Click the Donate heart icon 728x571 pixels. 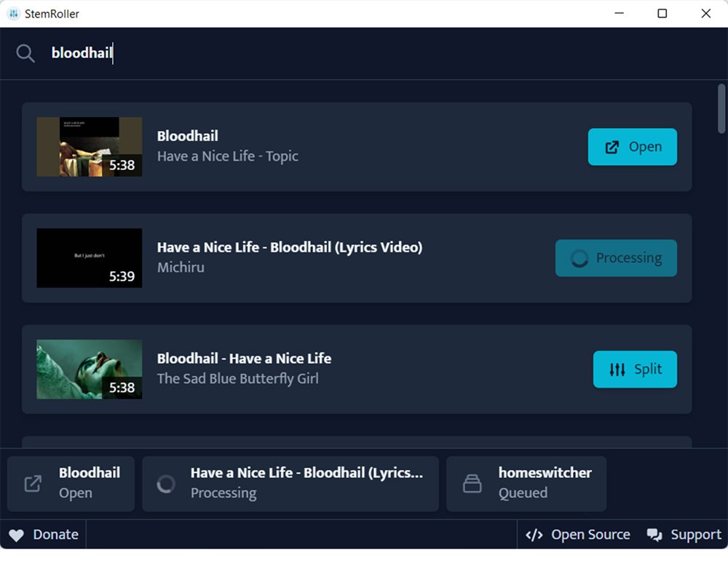(16, 535)
